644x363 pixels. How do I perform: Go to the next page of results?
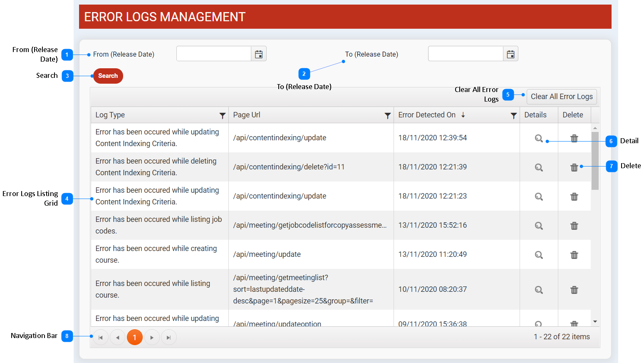point(152,338)
